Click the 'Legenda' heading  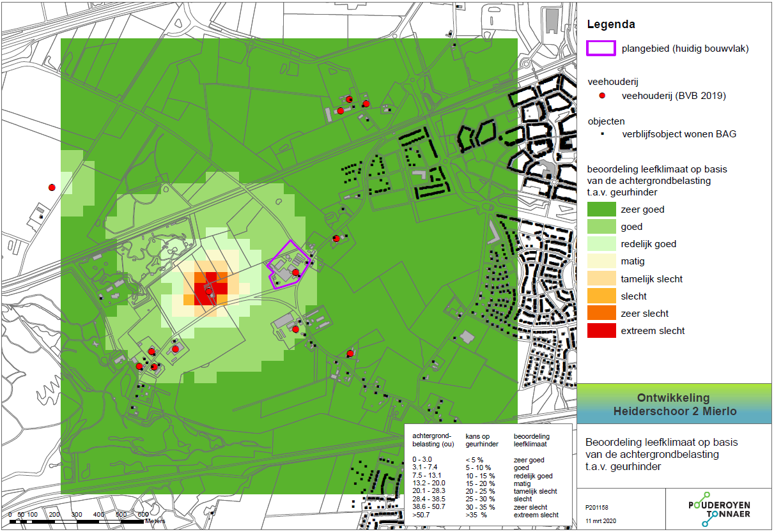click(x=610, y=26)
